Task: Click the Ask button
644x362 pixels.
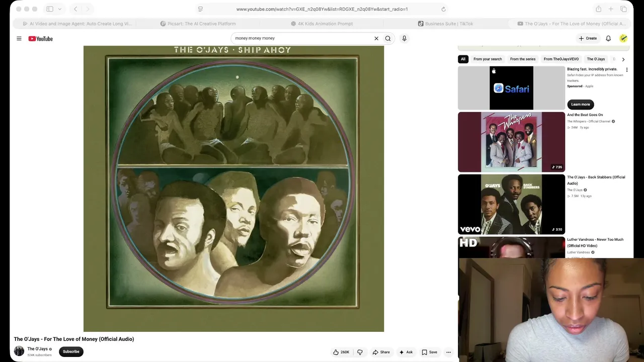Action: [x=406, y=352]
